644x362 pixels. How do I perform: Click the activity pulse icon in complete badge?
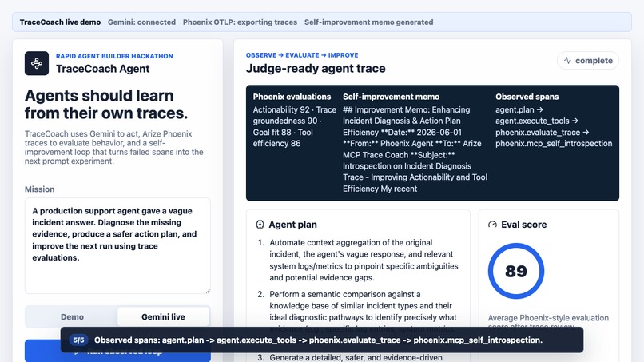(567, 61)
